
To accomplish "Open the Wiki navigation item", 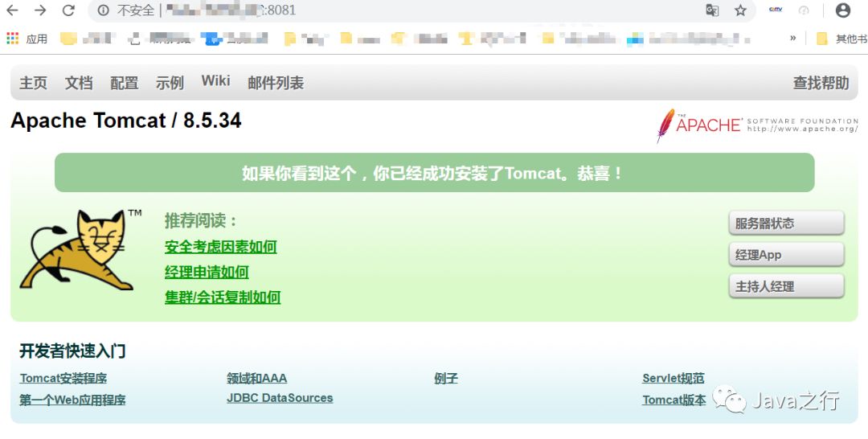I will tap(215, 81).
